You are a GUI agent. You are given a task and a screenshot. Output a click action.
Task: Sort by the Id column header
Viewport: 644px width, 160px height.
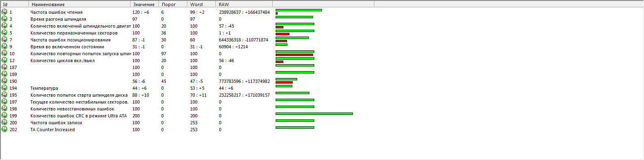click(x=15, y=4)
